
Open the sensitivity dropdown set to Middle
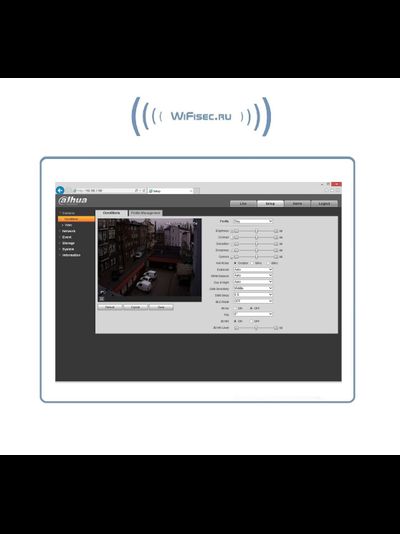point(253,288)
